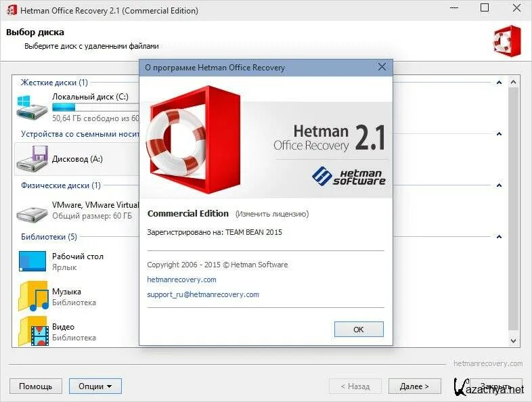Click the Hetman Office Recovery title bar icon
This screenshot has height=402, width=532.
[12, 10]
